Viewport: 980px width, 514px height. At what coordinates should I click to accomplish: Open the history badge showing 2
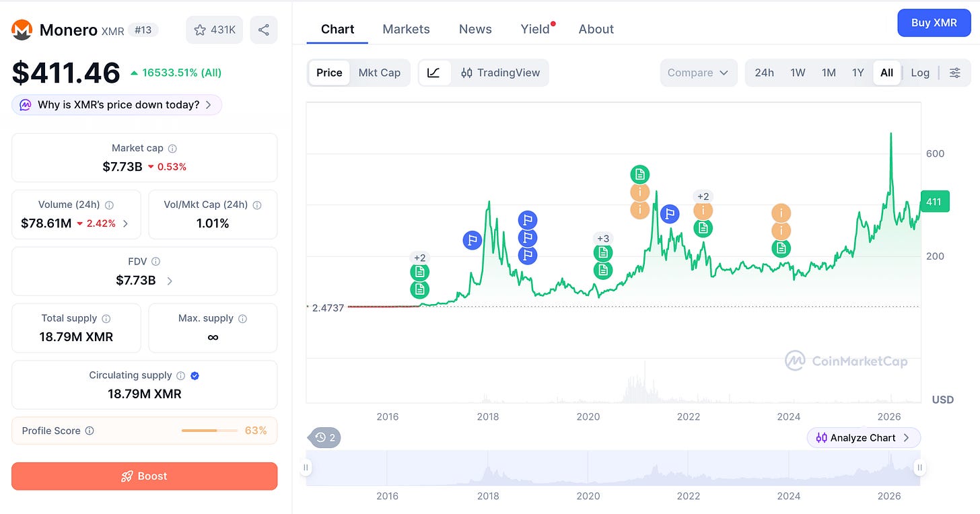325,437
